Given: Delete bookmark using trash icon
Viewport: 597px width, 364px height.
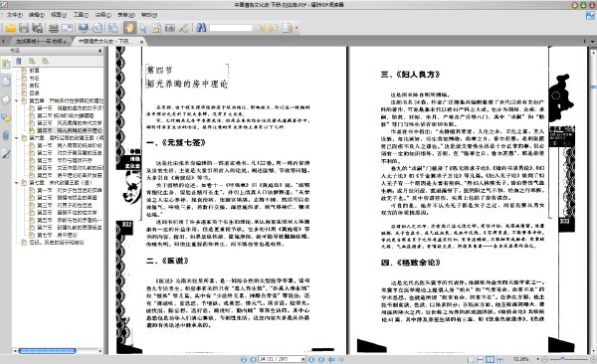Looking at the screenshot, I should pyautogui.click(x=19, y=61).
